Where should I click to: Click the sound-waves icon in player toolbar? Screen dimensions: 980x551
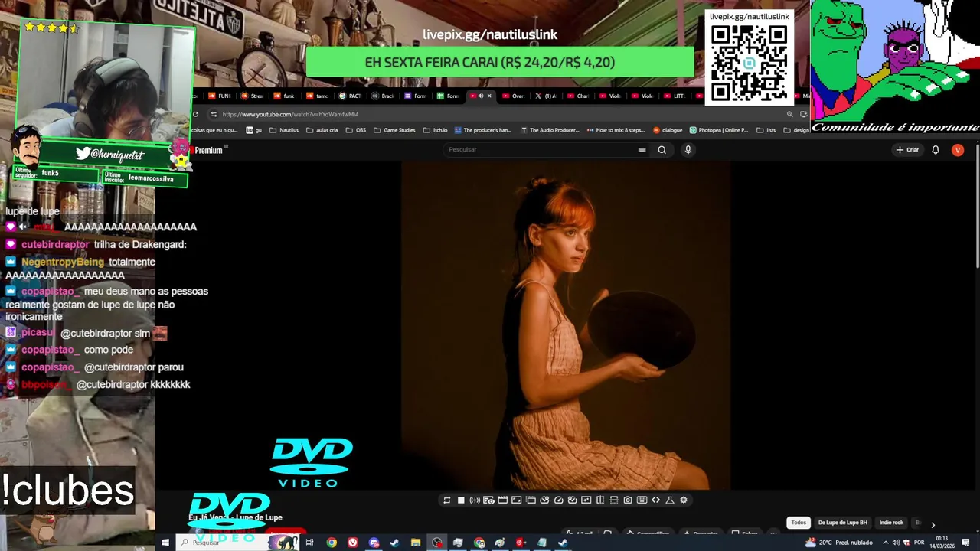pos(475,500)
